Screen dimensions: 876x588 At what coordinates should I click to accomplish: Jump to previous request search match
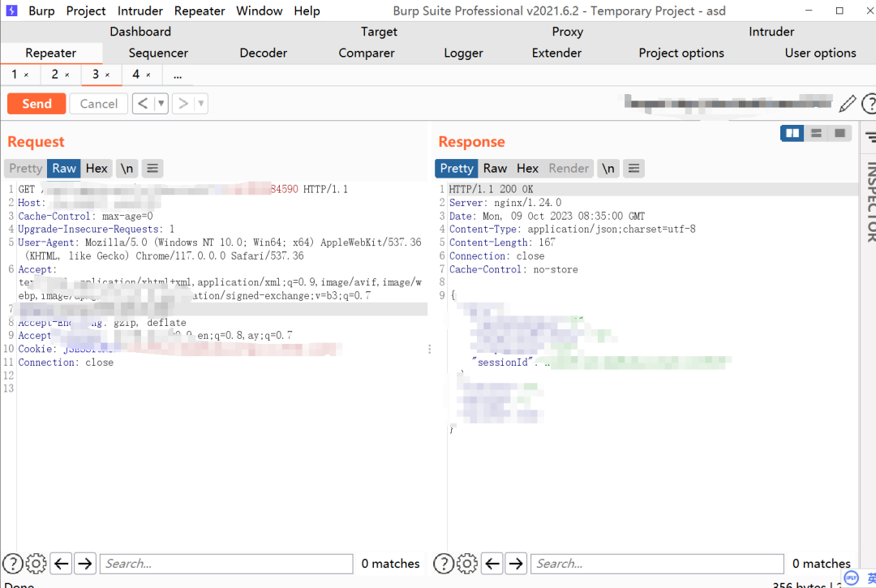click(62, 564)
